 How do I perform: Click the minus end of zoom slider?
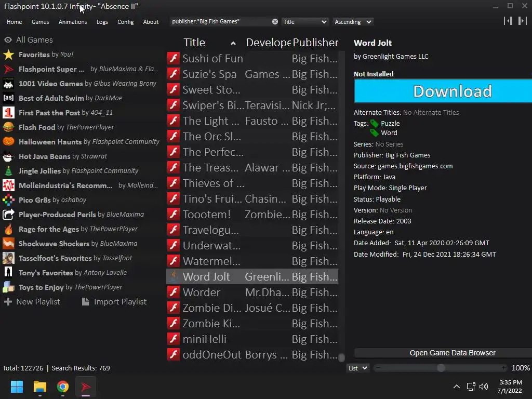click(x=378, y=368)
